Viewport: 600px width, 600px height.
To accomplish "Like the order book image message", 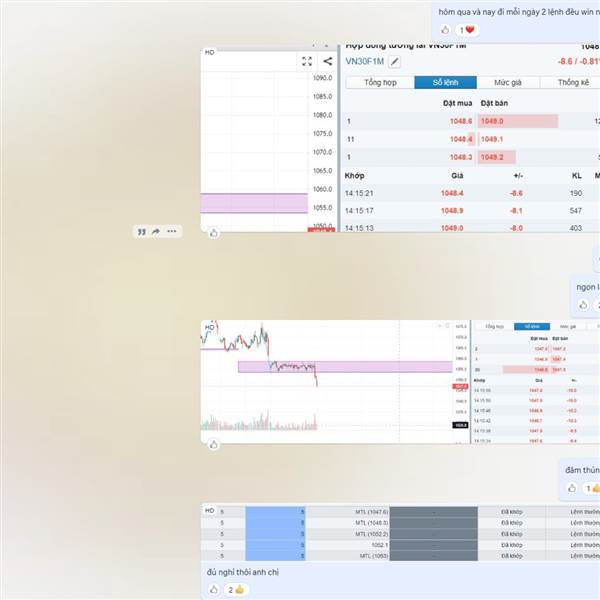I will (x=214, y=233).
